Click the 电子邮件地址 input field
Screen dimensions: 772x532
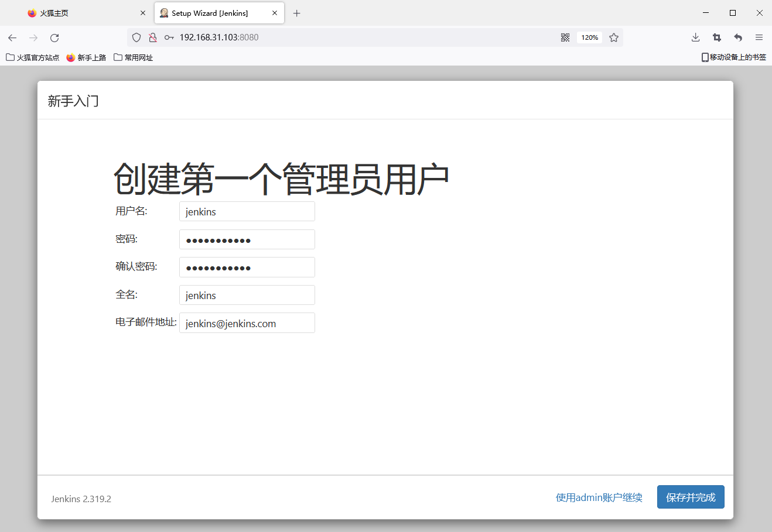[247, 323]
